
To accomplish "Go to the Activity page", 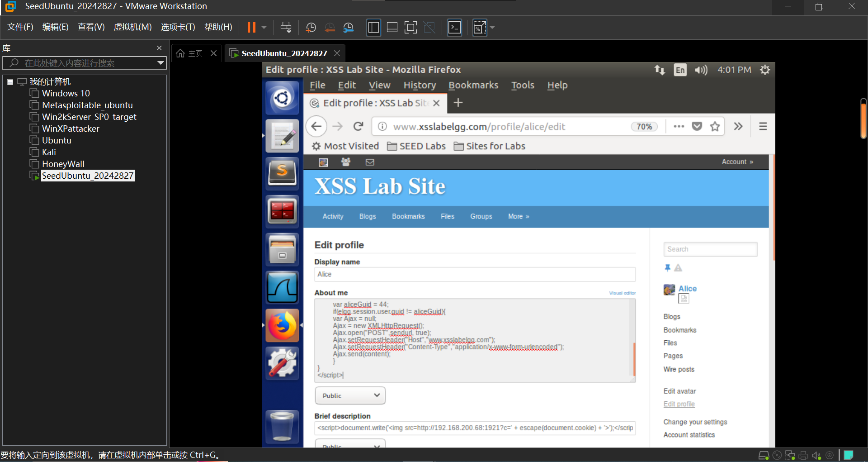I will (333, 217).
